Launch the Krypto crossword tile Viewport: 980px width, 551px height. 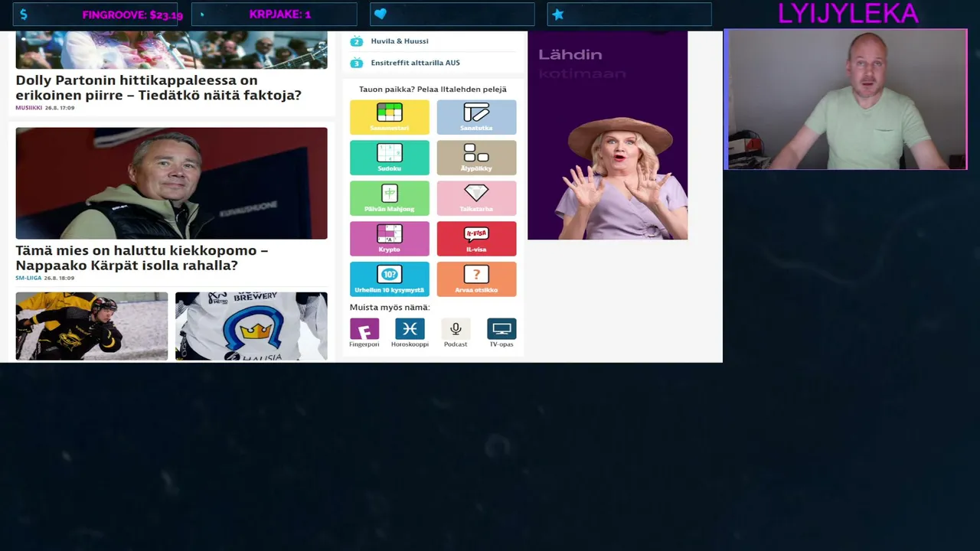tap(390, 239)
